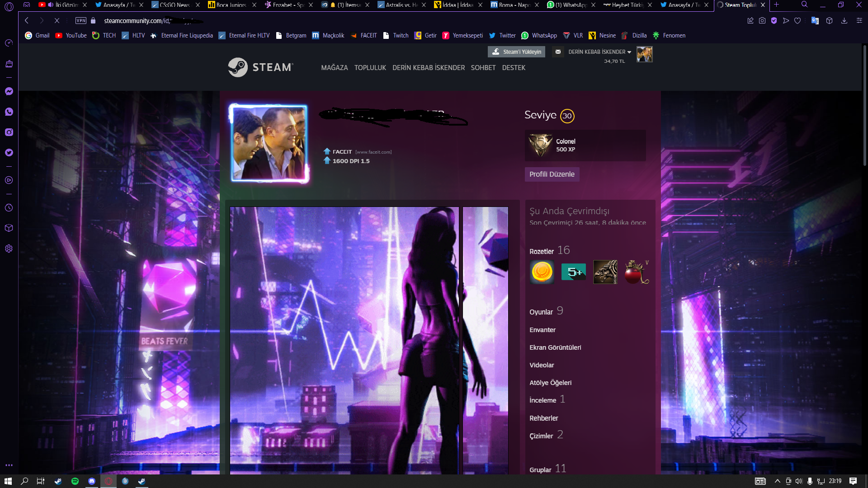This screenshot has height=488, width=868.
Task: Click small account avatar in header
Action: pos(644,54)
